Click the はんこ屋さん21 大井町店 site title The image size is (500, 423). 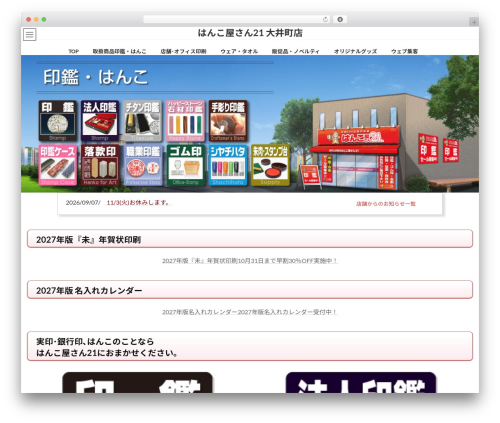tap(250, 33)
